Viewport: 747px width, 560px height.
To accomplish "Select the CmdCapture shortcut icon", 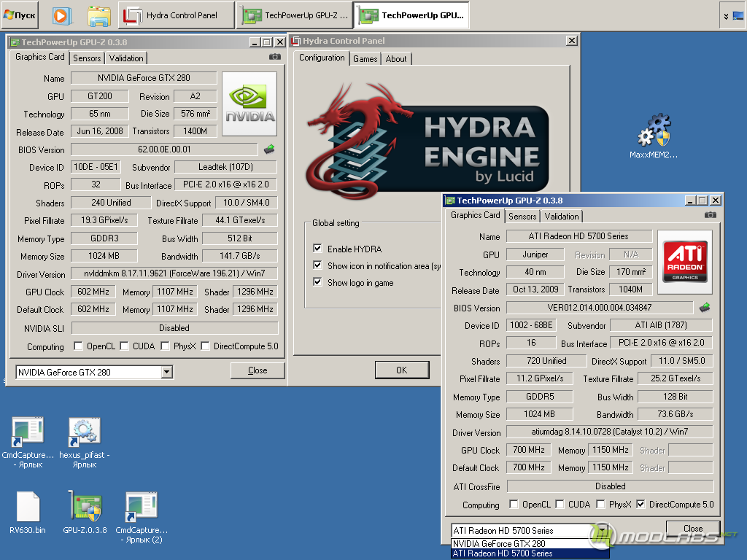I will 28,443.
